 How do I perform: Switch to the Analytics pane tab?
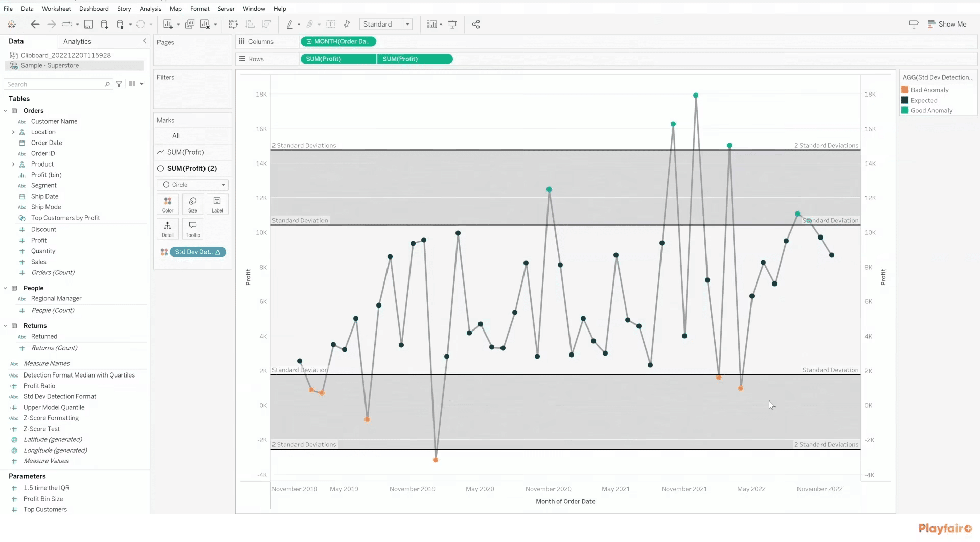(x=77, y=41)
